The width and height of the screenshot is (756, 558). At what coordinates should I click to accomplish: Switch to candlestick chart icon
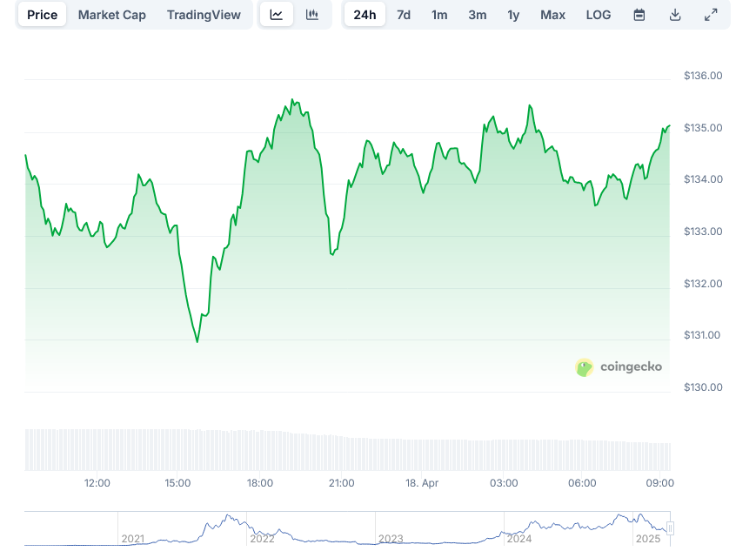tap(312, 15)
